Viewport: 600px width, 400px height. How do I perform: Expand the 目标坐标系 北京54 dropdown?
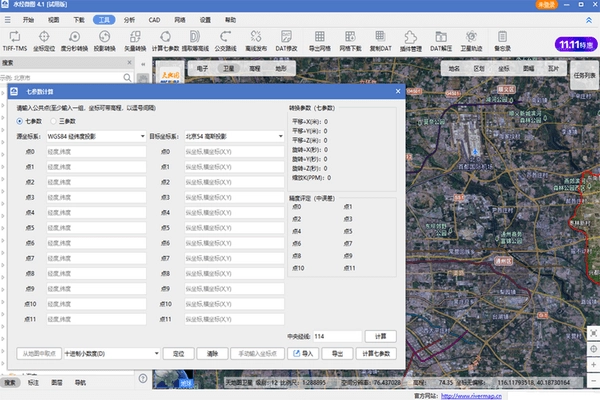tap(232, 136)
